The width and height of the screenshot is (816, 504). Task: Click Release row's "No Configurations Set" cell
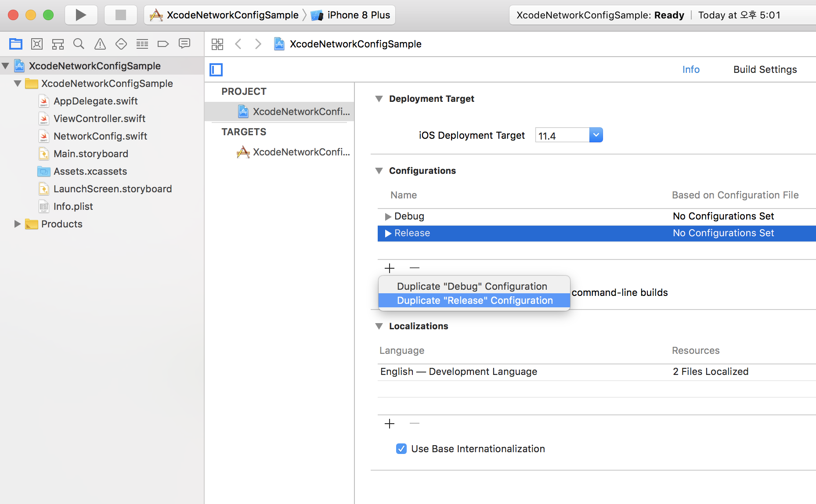pos(723,233)
